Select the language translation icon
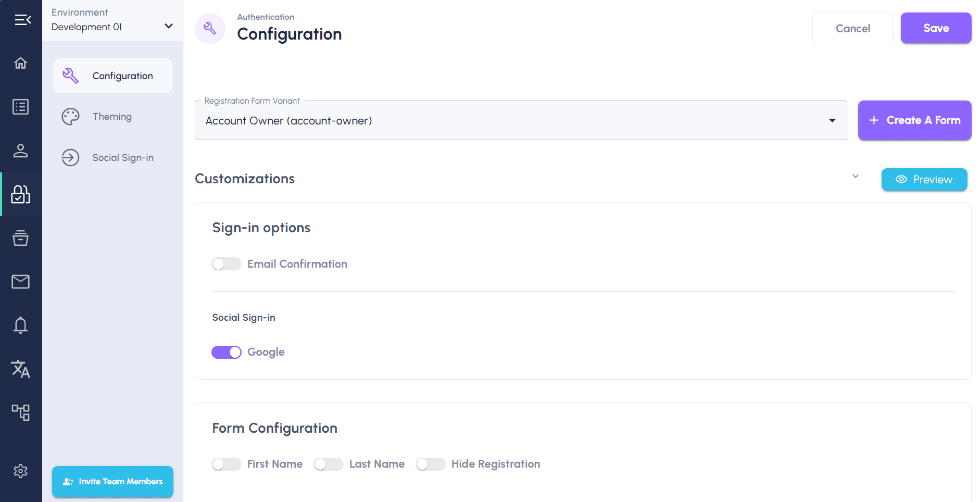The height and width of the screenshot is (502, 980). (21, 369)
